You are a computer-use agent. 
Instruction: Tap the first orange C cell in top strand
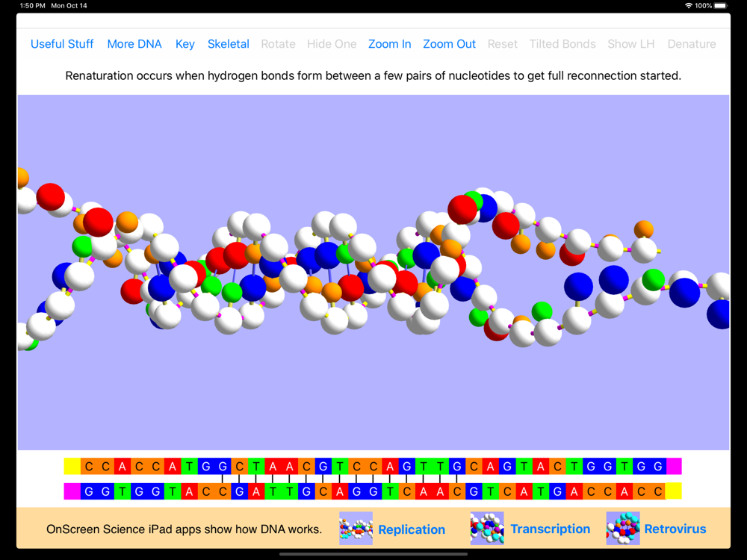click(x=89, y=466)
